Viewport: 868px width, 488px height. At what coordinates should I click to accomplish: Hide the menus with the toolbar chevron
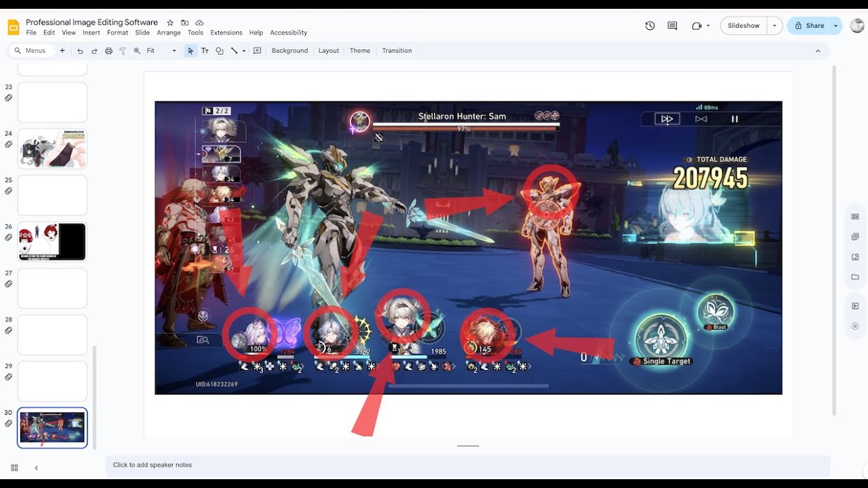818,51
